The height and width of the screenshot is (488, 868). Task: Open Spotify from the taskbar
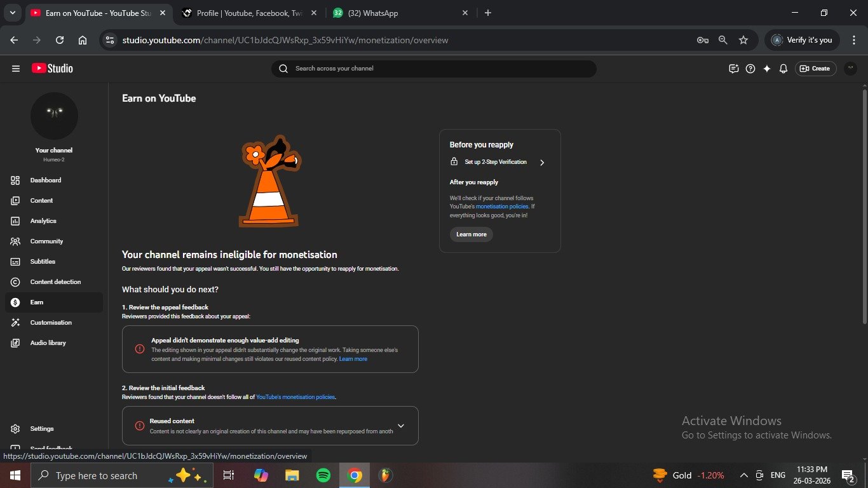point(323,475)
